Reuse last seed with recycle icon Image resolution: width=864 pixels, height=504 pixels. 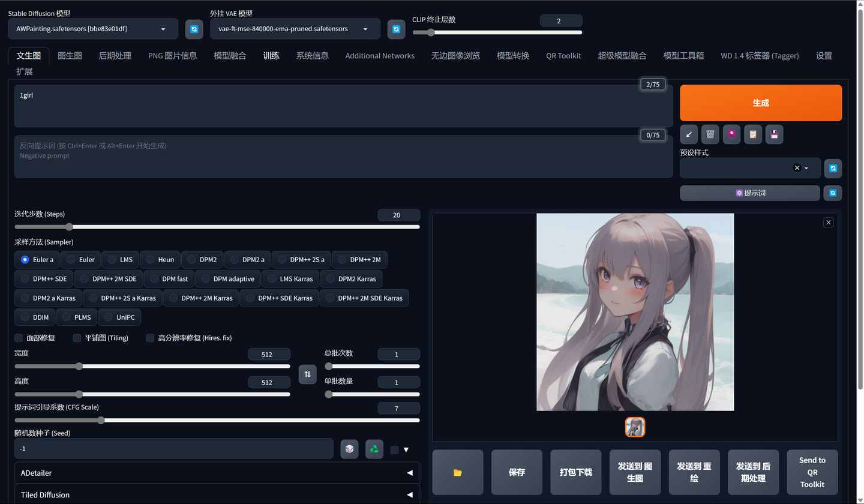pos(374,449)
